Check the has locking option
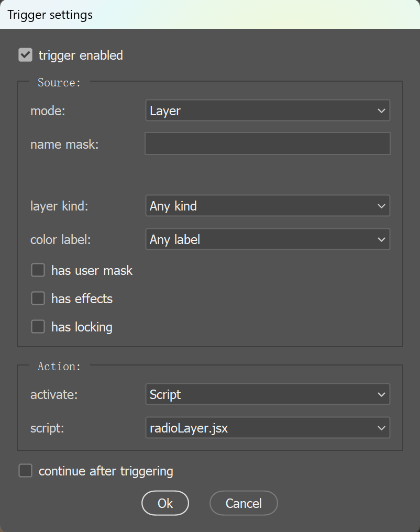The width and height of the screenshot is (420, 532). point(38,327)
